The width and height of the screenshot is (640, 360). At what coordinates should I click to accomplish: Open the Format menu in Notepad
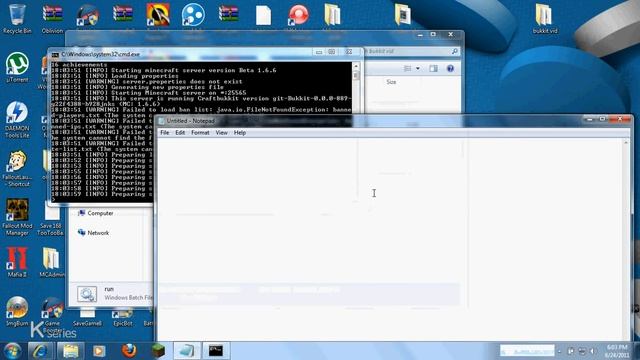click(x=200, y=133)
